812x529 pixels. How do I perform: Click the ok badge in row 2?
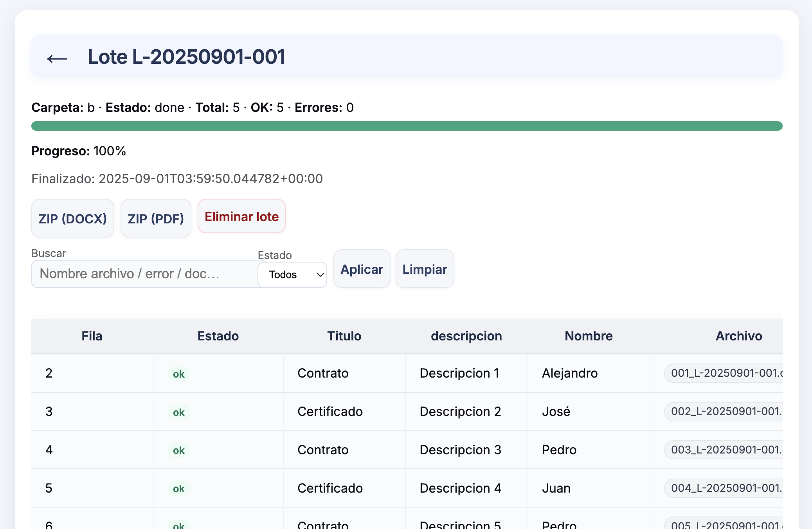click(179, 374)
